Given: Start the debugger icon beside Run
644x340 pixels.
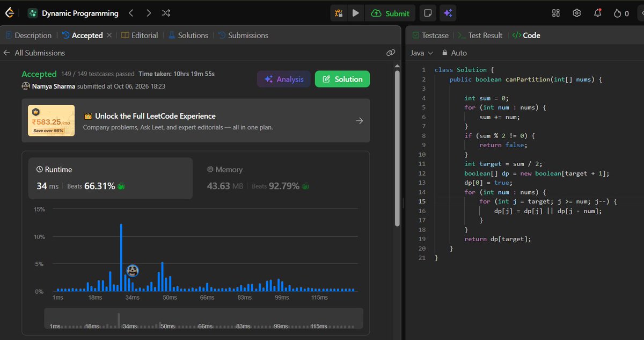Looking at the screenshot, I should point(339,13).
